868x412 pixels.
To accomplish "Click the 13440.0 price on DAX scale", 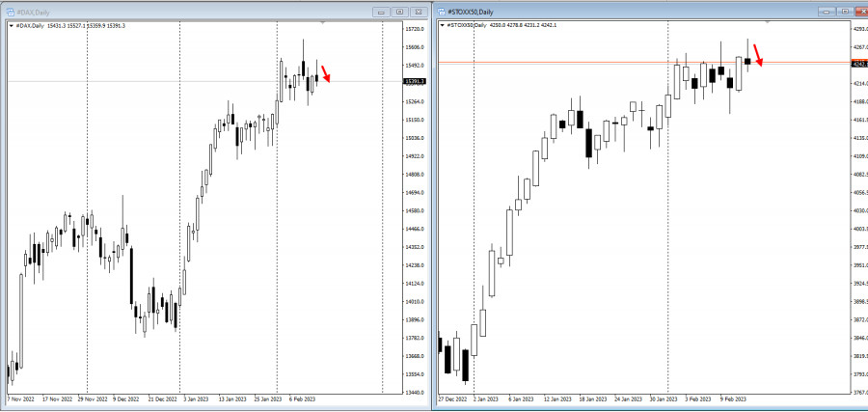I will [415, 392].
